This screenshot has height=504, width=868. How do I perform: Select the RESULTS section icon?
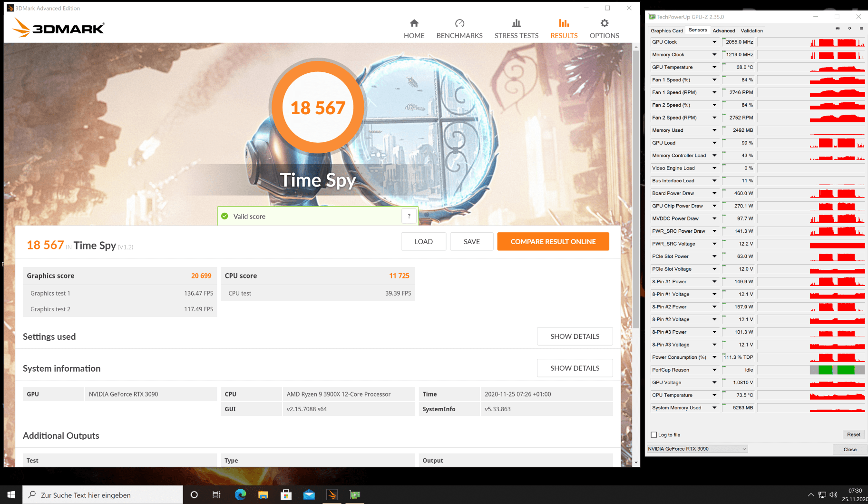(x=564, y=23)
